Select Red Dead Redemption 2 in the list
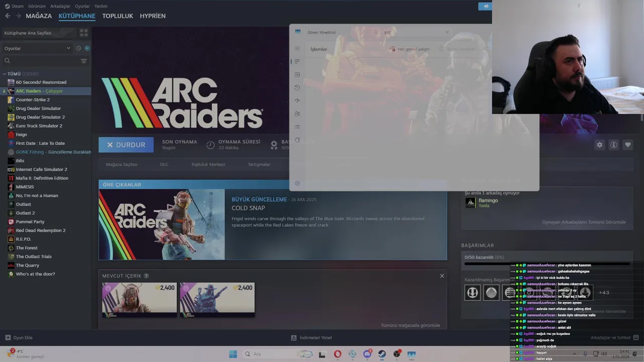The height and width of the screenshot is (362, 644). point(40,230)
